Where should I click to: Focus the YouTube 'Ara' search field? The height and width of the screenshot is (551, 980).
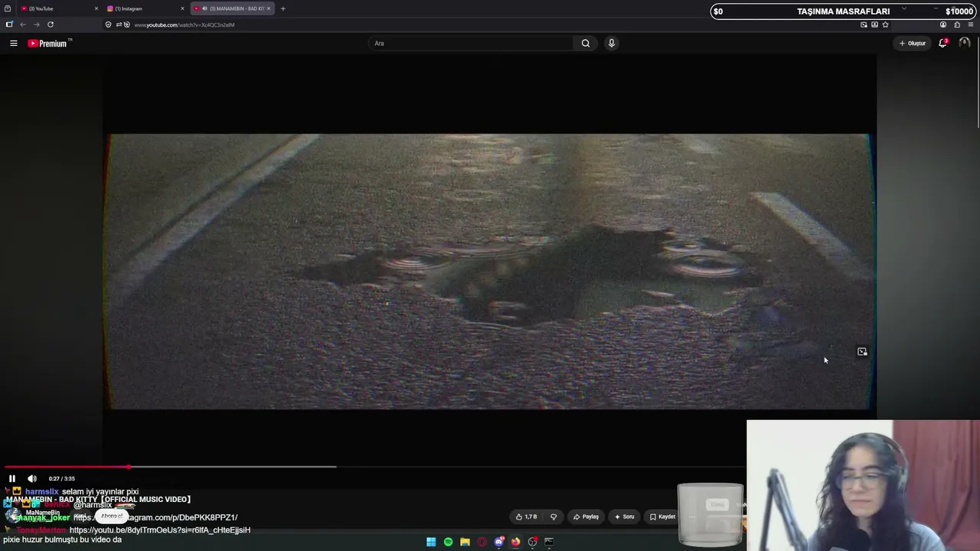471,44
